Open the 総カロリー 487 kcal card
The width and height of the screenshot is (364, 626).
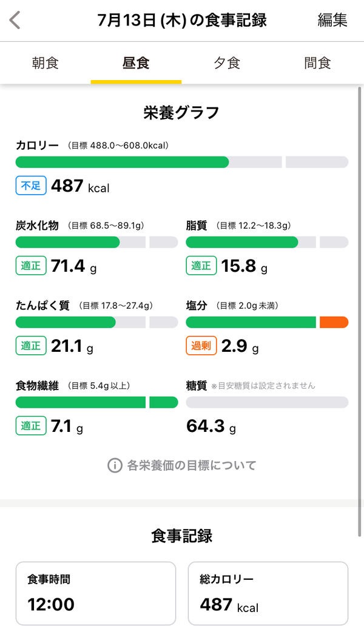coord(268,594)
